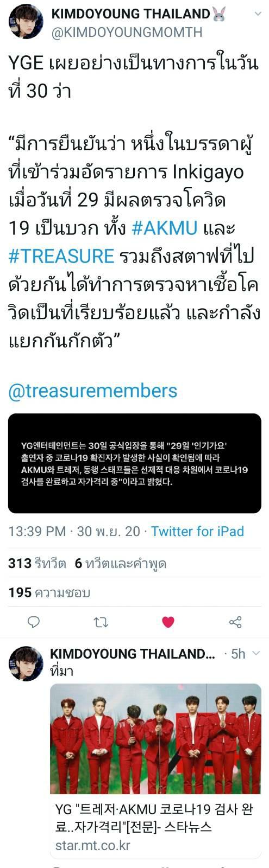269x868 pixels.
Task: View the 195 likes list
Action: coord(49,592)
